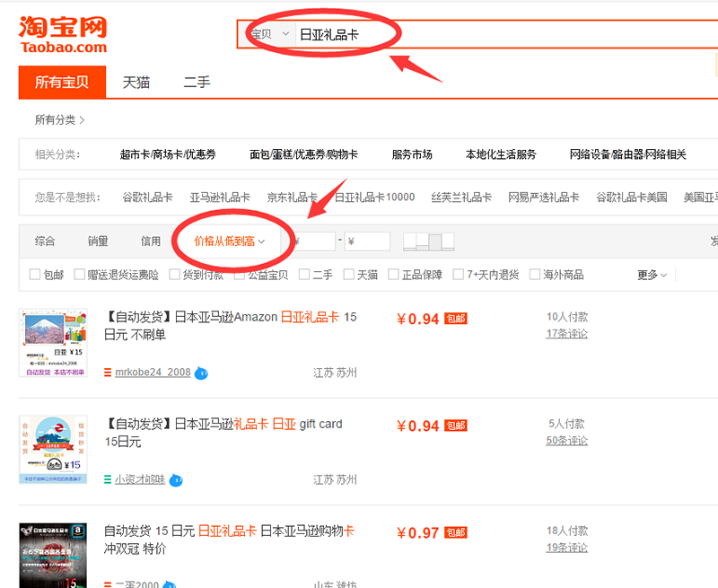The width and height of the screenshot is (718, 588).
Task: Expand the 所有分类 category breadcrumb
Action: [59, 120]
